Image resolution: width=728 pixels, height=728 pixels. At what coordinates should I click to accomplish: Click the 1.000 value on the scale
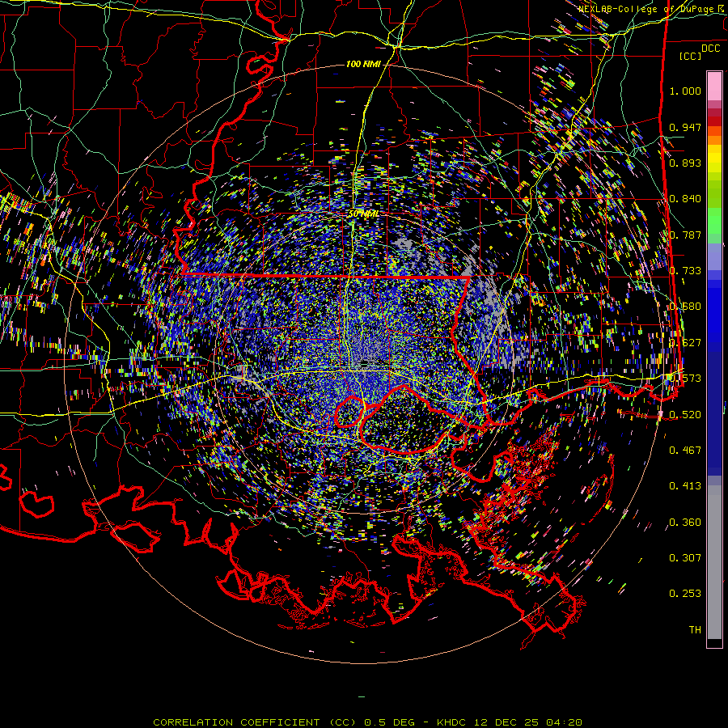click(x=685, y=91)
